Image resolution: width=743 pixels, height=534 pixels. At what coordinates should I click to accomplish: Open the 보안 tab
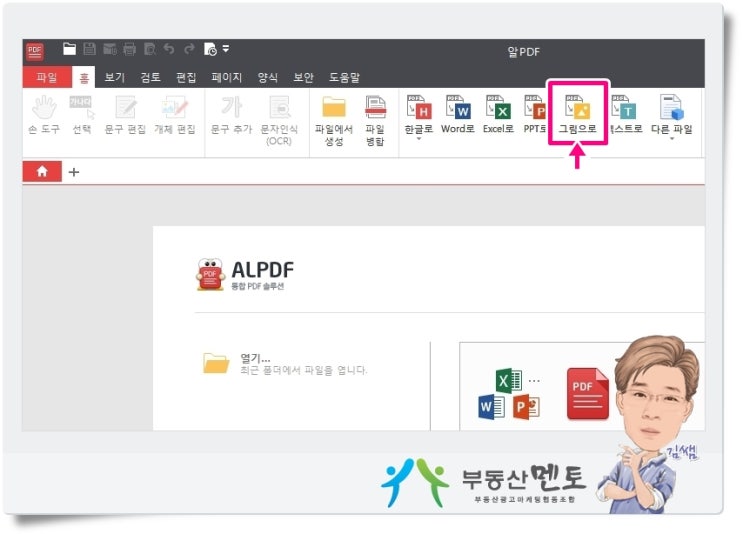coord(303,77)
